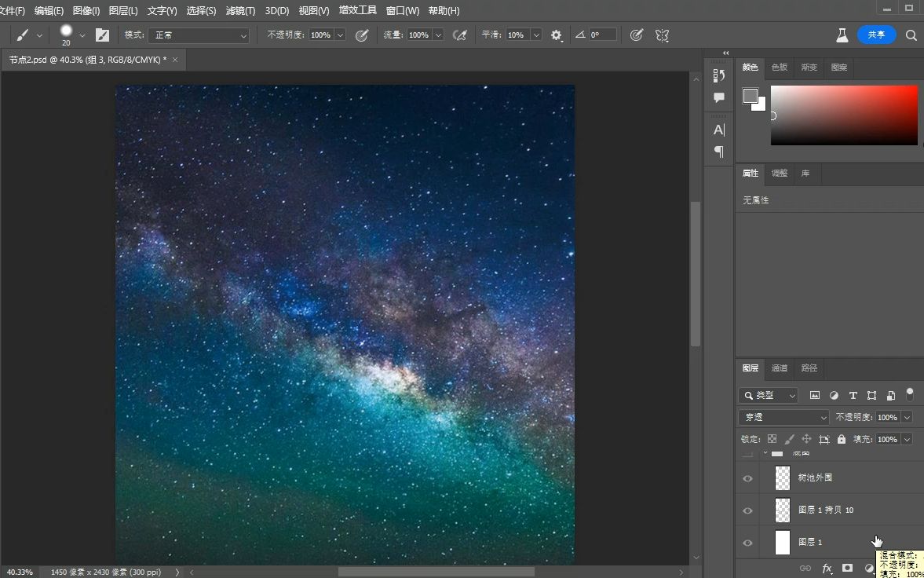Open the 穿透 blend mode dropdown
924x578 pixels.
point(783,417)
